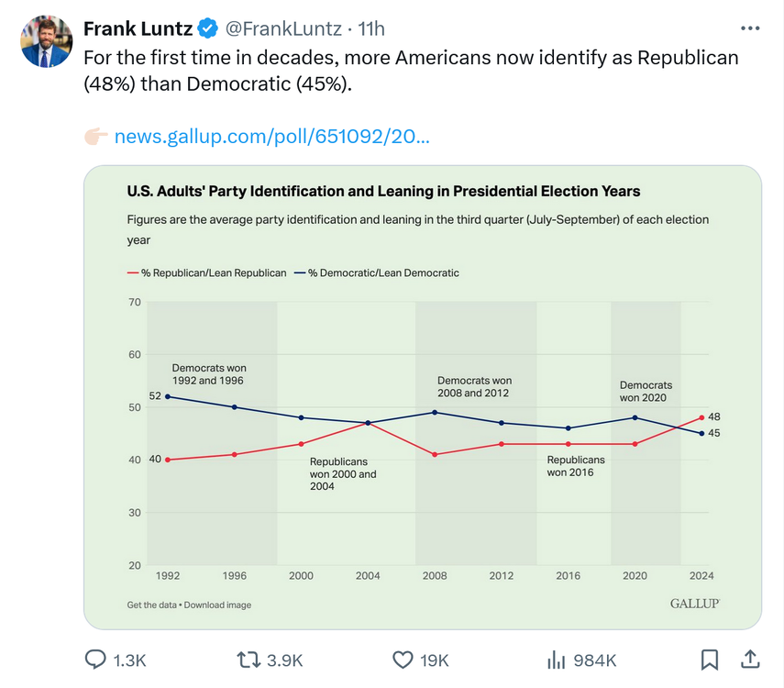
Task: Bookmark this tweet
Action: pos(709,660)
